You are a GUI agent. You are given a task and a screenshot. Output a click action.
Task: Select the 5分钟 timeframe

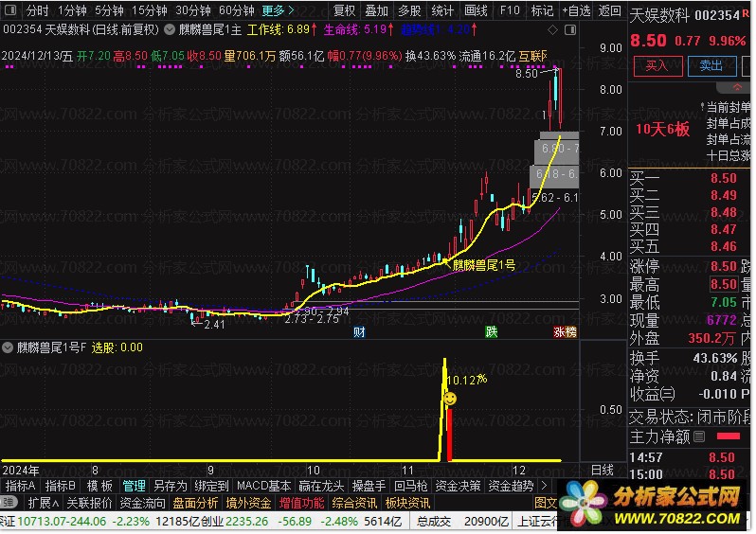click(x=109, y=10)
